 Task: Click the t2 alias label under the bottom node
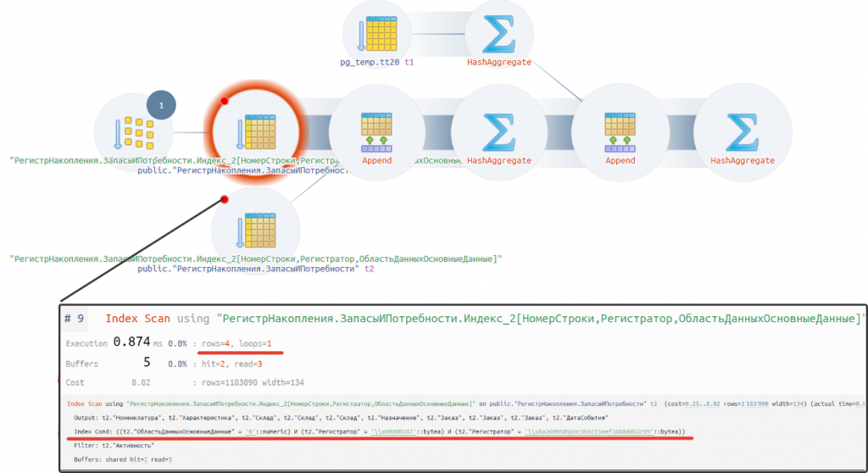click(369, 269)
